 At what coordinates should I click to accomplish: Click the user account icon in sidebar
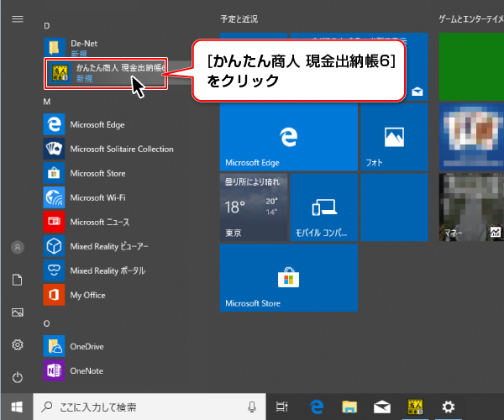18,247
